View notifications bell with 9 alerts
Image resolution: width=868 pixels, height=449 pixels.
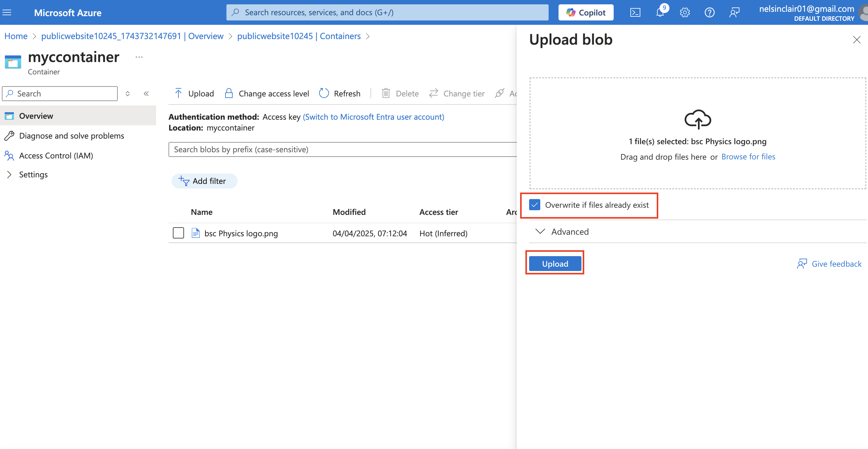[660, 12]
